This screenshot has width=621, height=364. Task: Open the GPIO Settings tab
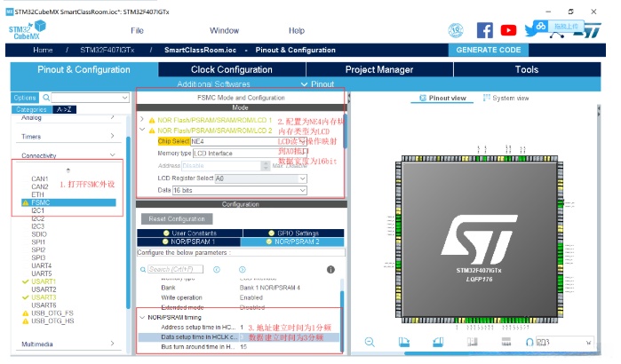click(293, 233)
